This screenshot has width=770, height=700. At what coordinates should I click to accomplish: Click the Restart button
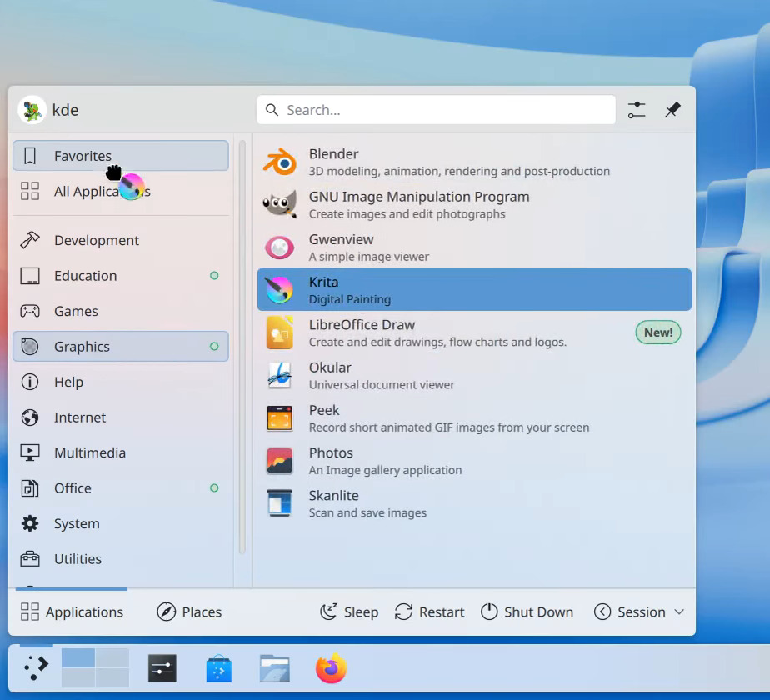[x=430, y=612]
